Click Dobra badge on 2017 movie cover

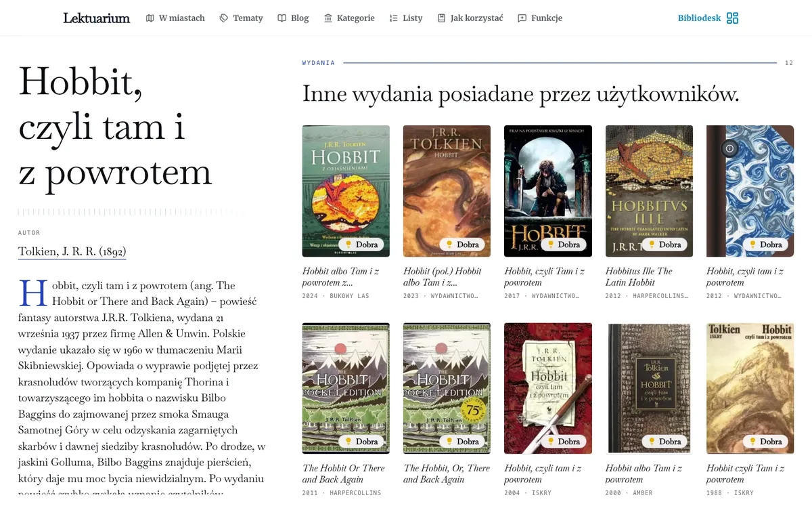564,245
